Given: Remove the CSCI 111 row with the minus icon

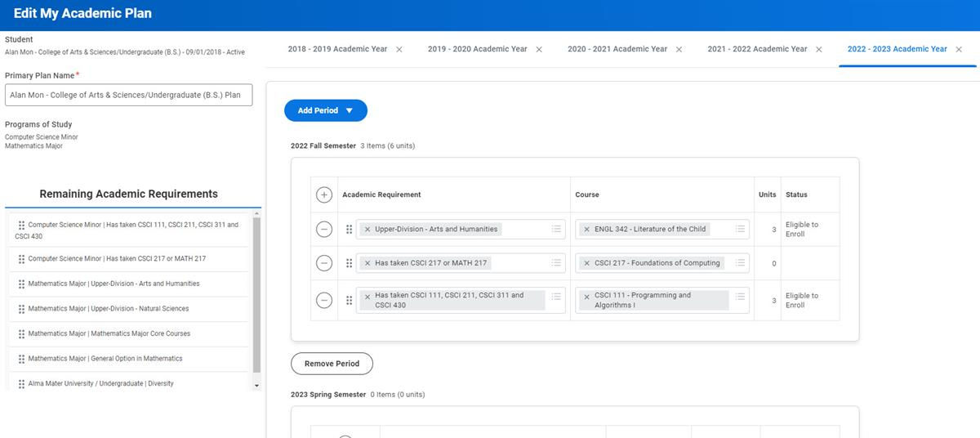Looking at the screenshot, I should pyautogui.click(x=324, y=300).
